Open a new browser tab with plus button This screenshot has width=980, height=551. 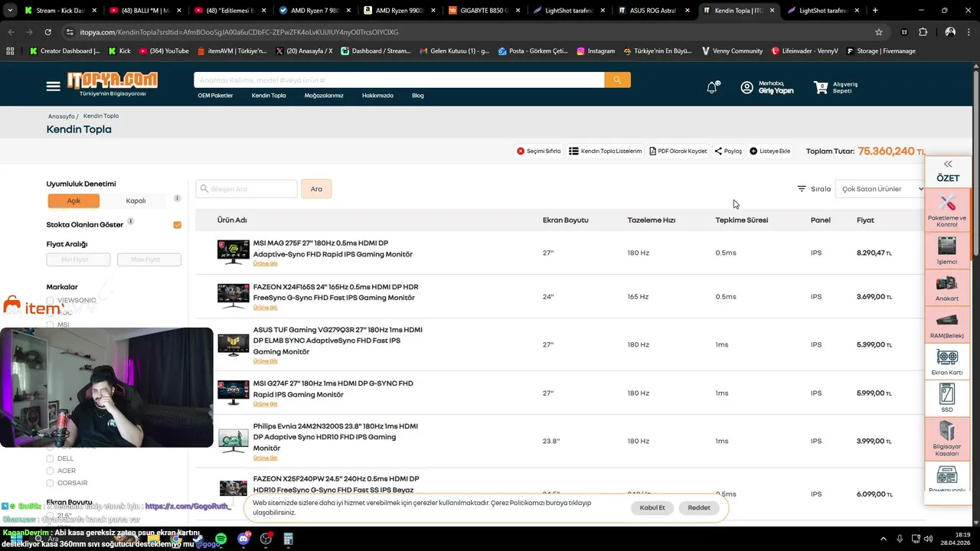click(x=875, y=11)
